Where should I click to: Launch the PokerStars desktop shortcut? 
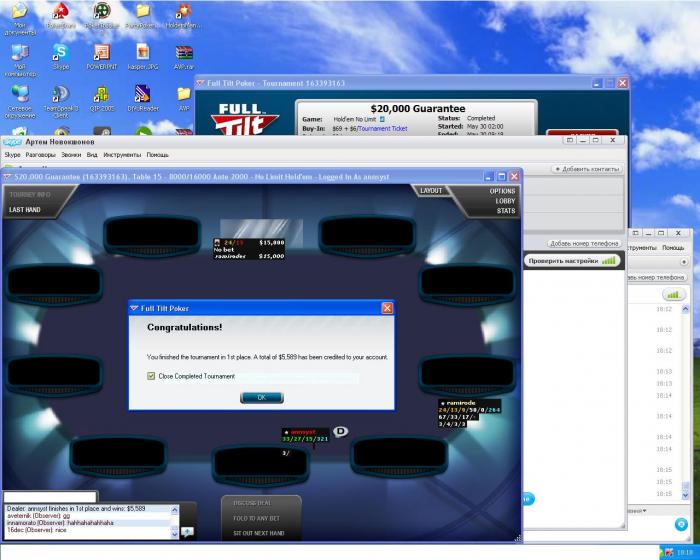click(x=60, y=16)
